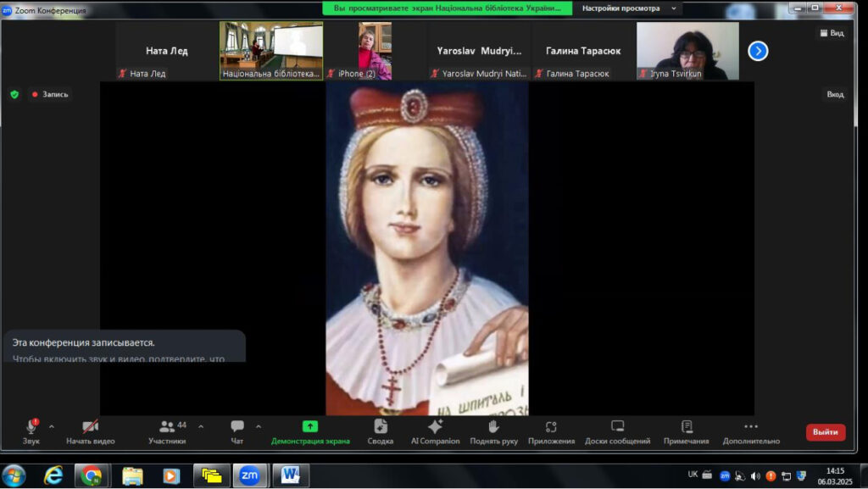
Task: Open the Участники participants panel
Action: pos(167,431)
